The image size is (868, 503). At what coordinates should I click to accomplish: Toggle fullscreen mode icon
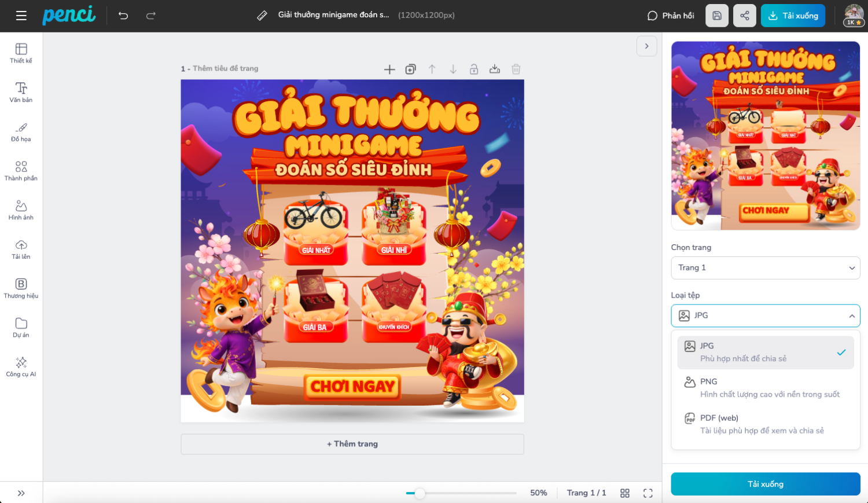point(648,493)
